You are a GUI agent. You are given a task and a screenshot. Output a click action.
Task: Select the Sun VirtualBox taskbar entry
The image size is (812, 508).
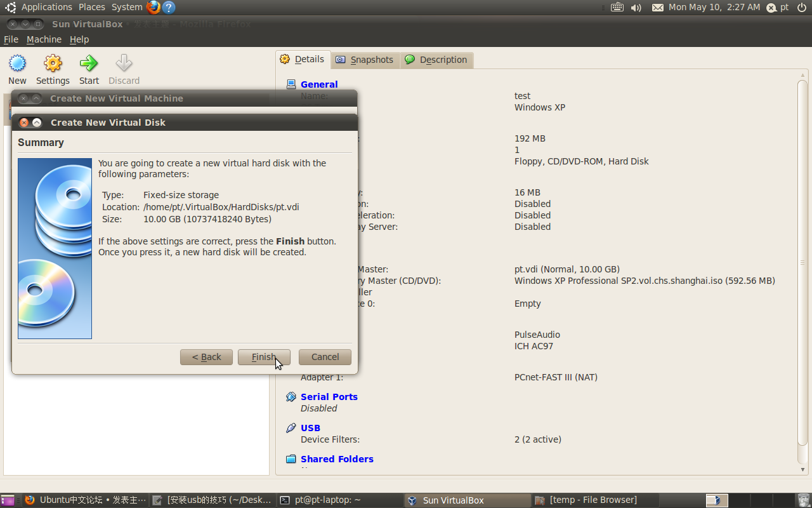467,500
